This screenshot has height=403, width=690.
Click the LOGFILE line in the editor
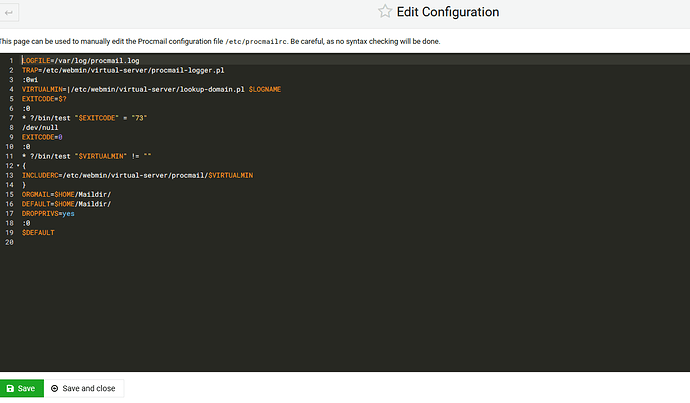tap(81, 61)
